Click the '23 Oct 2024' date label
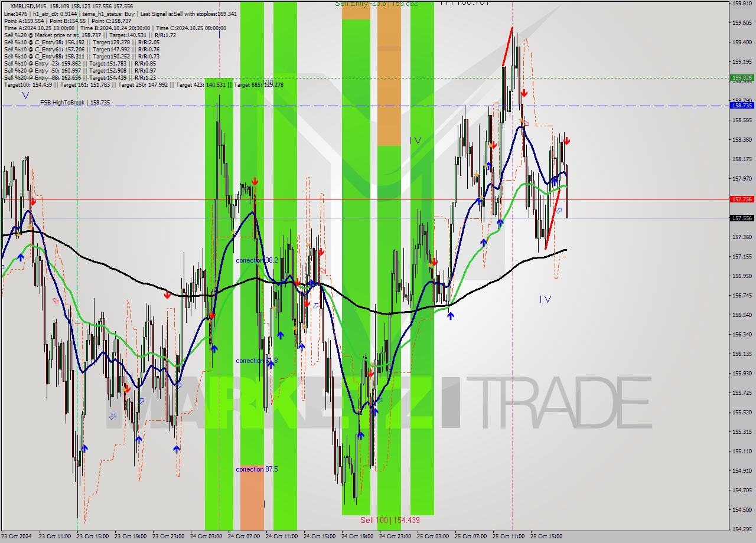 (x=17, y=537)
